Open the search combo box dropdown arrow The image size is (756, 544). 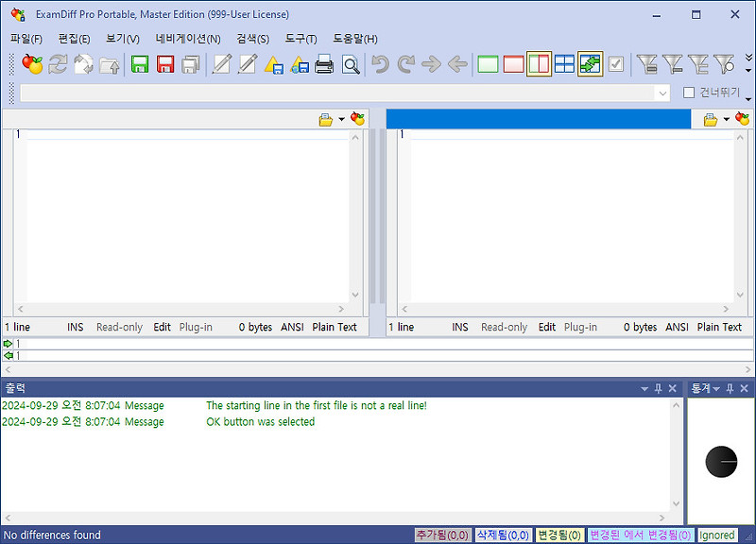coord(663,93)
